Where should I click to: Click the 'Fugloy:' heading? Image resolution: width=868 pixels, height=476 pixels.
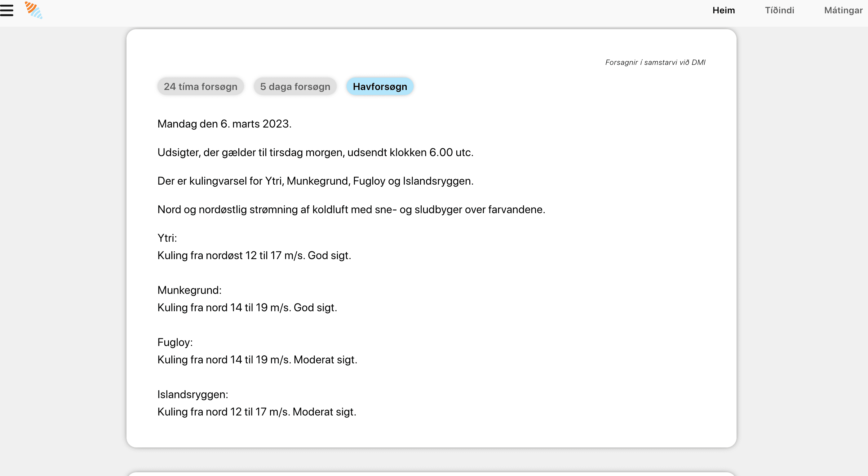click(x=175, y=342)
